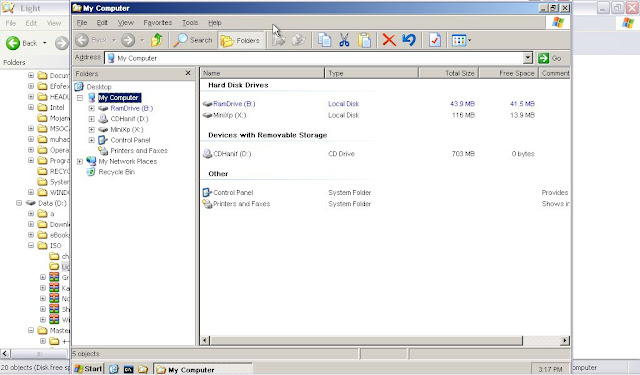This screenshot has height=375, width=640.
Task: Expand MiniXp (X:) tree node
Action: (x=91, y=129)
